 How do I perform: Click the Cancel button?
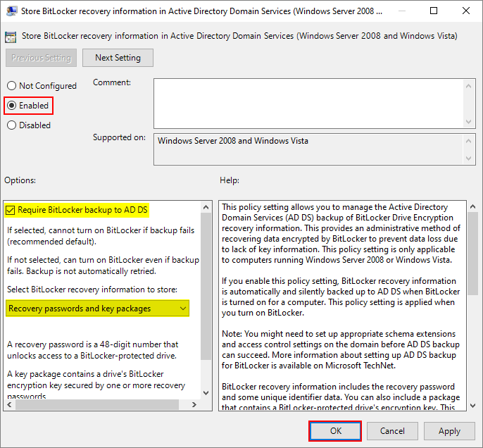(x=392, y=431)
